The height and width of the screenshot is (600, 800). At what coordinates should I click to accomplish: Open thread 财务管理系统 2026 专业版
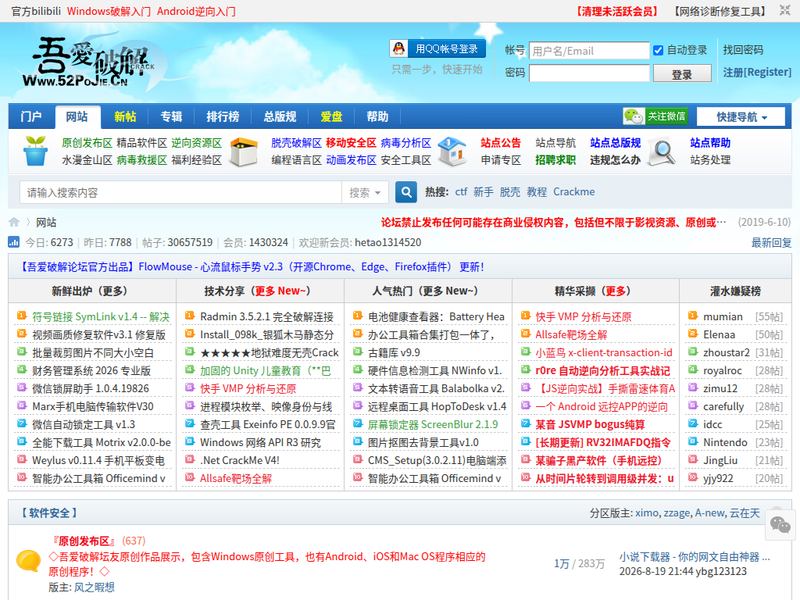[x=91, y=371]
